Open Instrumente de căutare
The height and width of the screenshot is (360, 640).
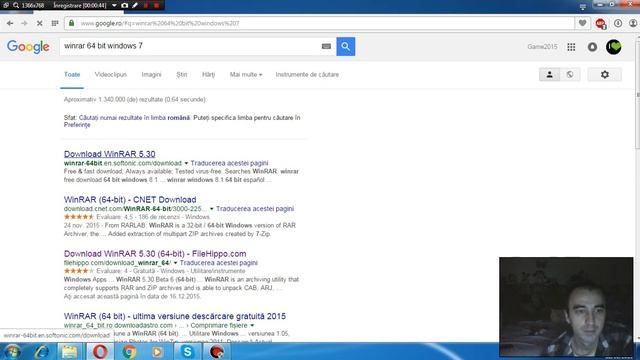click(307, 75)
